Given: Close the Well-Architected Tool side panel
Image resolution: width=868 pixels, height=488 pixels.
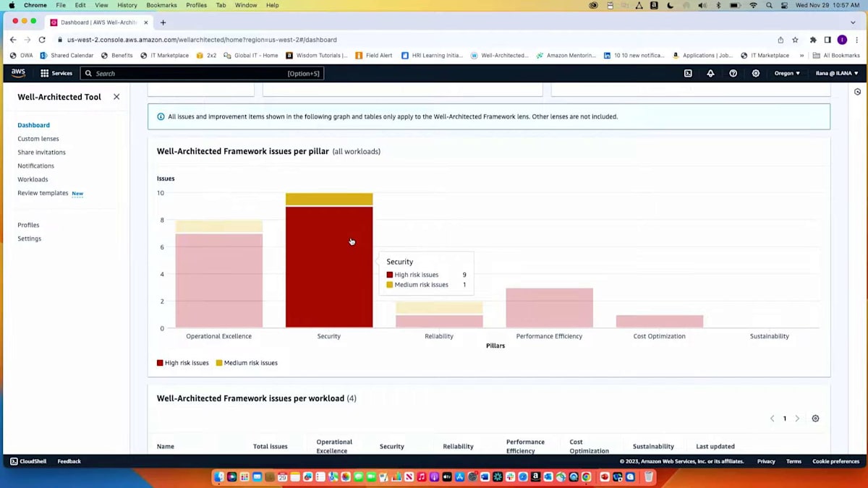Looking at the screenshot, I should tap(116, 97).
